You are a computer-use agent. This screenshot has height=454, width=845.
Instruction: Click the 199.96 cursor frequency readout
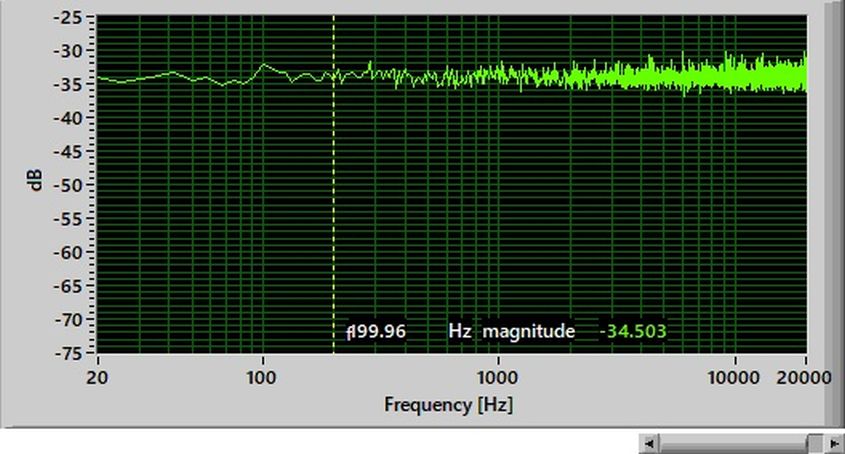(377, 331)
